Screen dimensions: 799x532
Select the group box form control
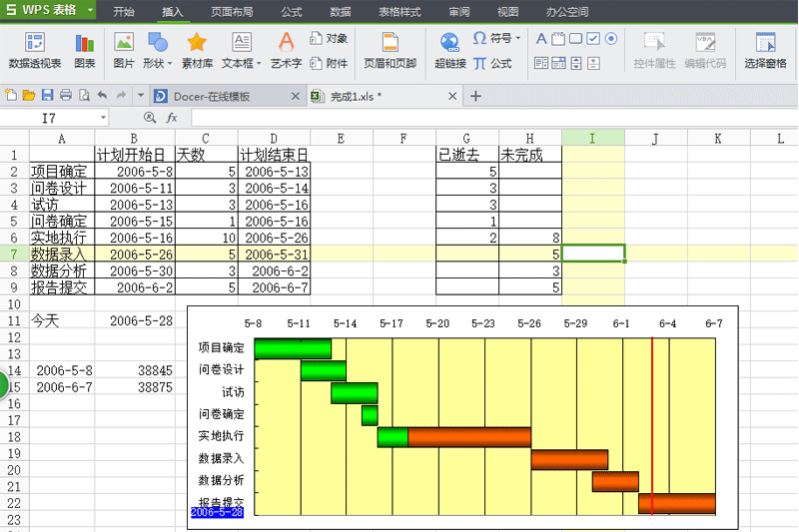click(x=558, y=39)
